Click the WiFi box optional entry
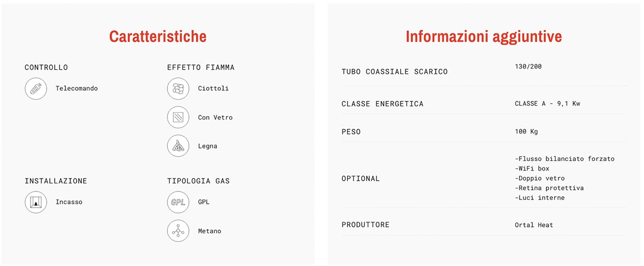644x266 pixels. (x=532, y=168)
